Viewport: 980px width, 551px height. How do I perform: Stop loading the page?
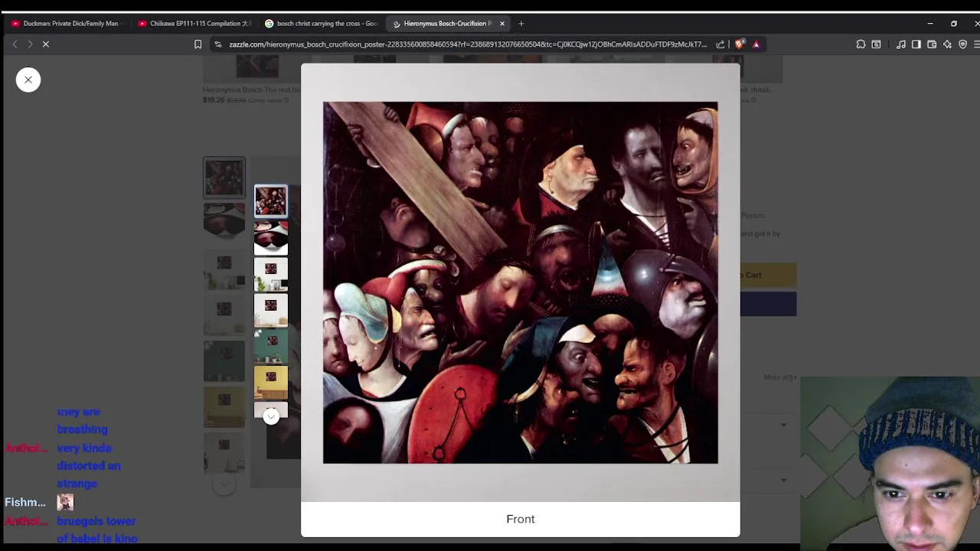(x=46, y=44)
